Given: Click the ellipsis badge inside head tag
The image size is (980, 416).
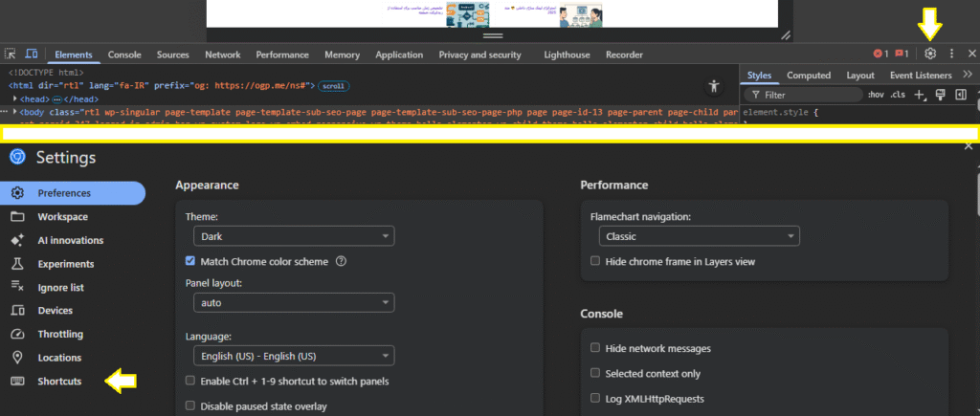Looking at the screenshot, I should (56, 99).
